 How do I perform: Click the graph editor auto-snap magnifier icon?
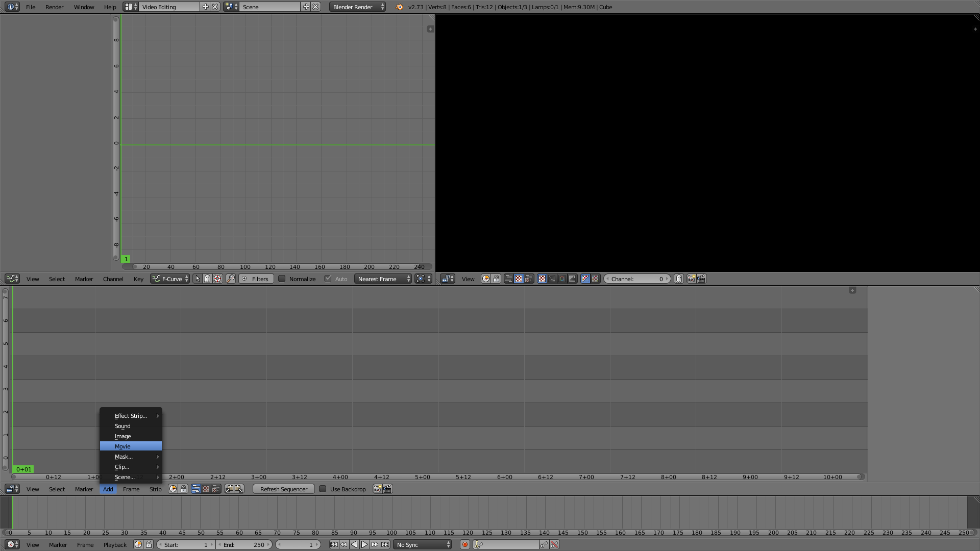tap(231, 279)
